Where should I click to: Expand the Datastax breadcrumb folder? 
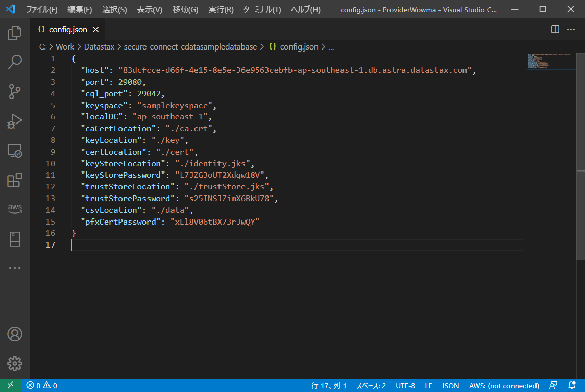click(99, 46)
